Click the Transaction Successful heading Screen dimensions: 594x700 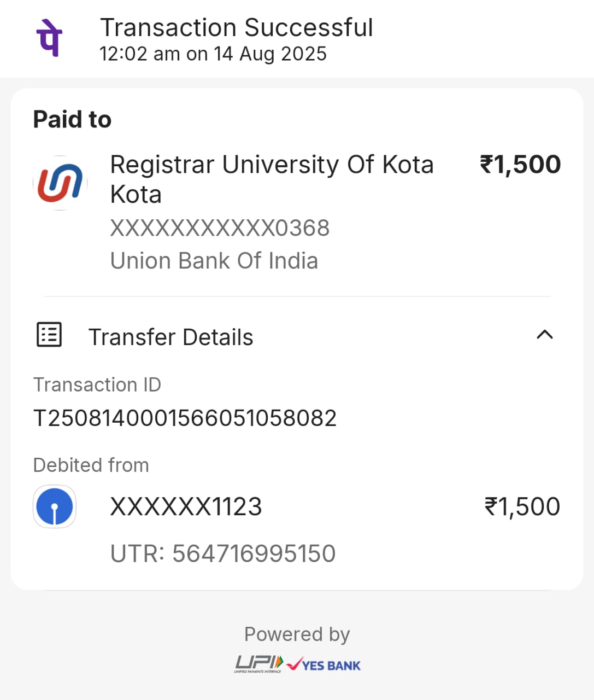point(236,27)
